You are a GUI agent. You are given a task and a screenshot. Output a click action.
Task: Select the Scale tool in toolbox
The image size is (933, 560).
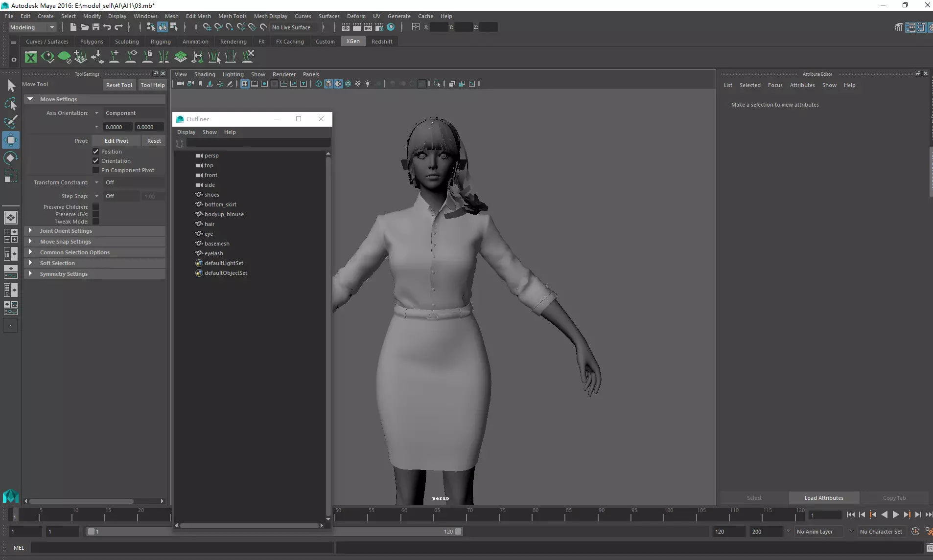11,176
